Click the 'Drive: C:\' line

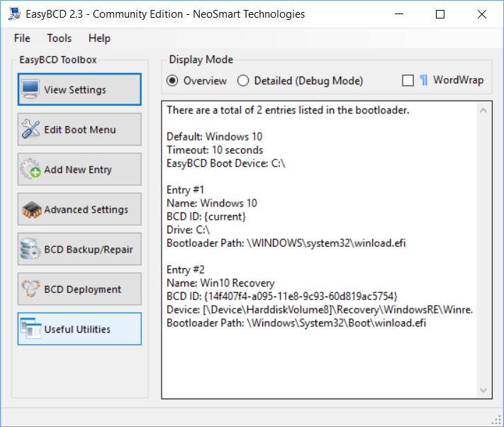coord(188,230)
